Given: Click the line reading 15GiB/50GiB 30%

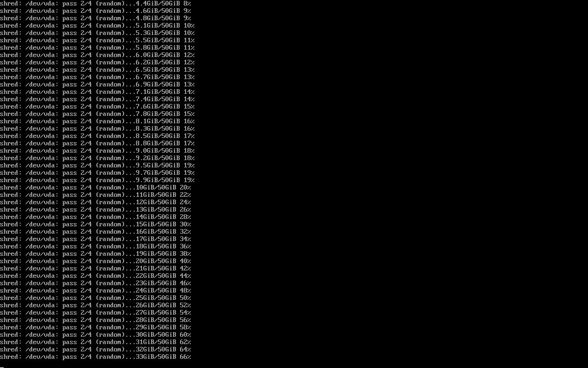Looking at the screenshot, I should (96, 224).
